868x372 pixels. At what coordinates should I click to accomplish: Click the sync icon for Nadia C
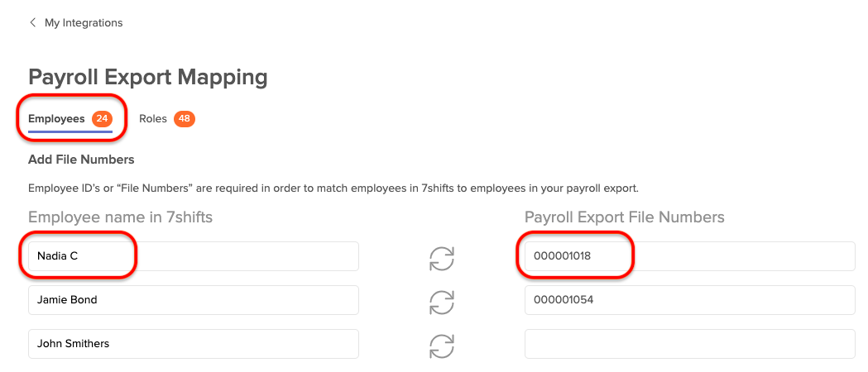[442, 258]
